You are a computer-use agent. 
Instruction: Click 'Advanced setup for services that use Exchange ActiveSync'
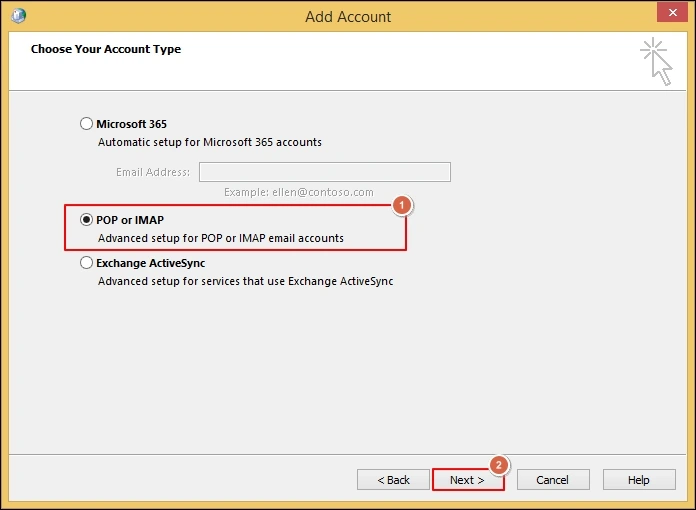(x=245, y=281)
